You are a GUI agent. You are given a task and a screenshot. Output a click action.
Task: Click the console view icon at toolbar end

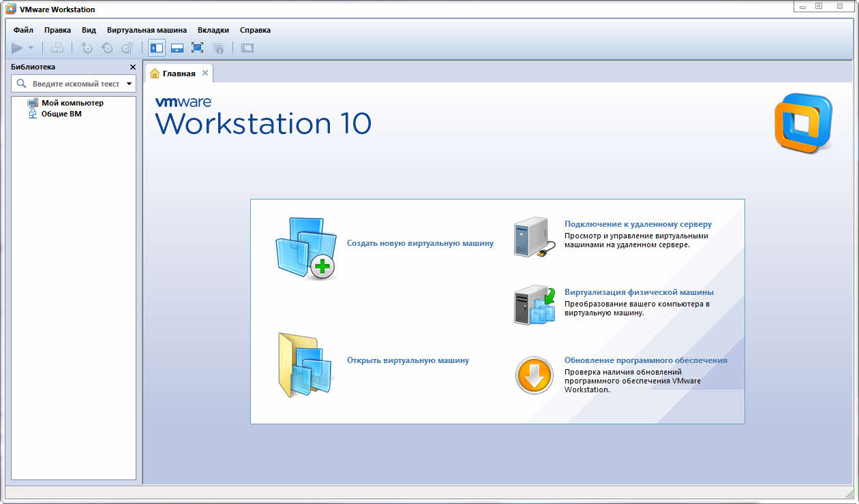pos(247,48)
